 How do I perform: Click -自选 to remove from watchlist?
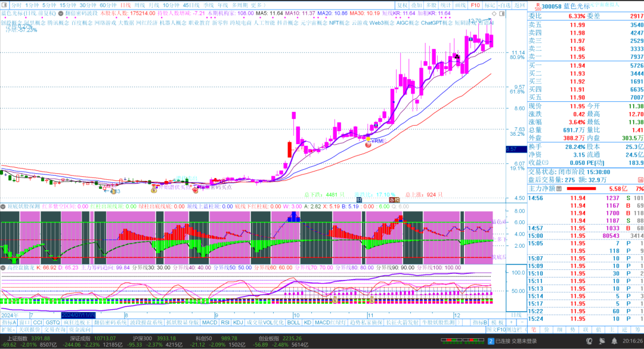tap(504, 5)
